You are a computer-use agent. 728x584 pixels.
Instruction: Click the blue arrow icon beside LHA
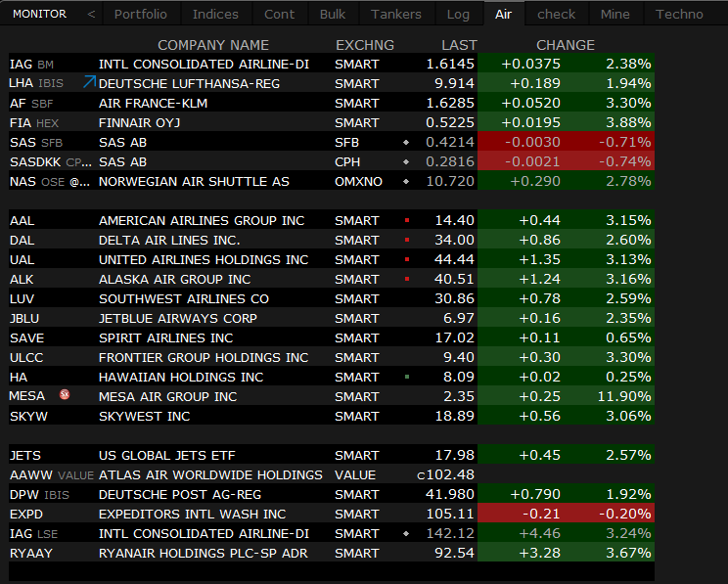(90, 82)
